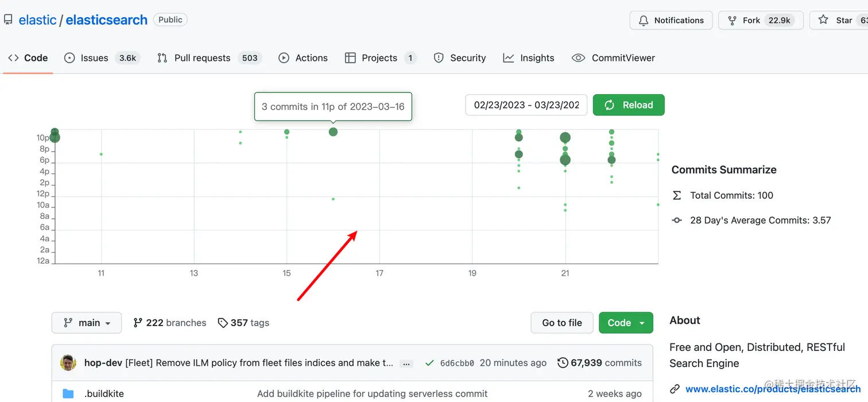
Task: Click the large commit dot on 2023-03-16
Action: (333, 132)
